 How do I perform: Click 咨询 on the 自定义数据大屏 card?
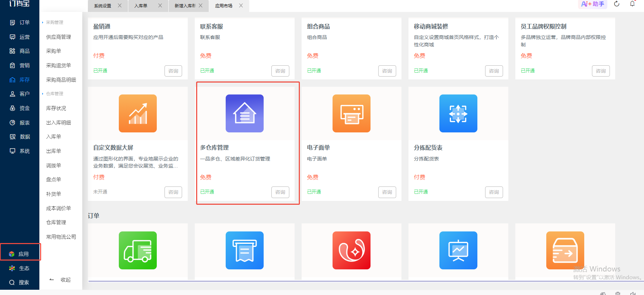[x=173, y=192]
